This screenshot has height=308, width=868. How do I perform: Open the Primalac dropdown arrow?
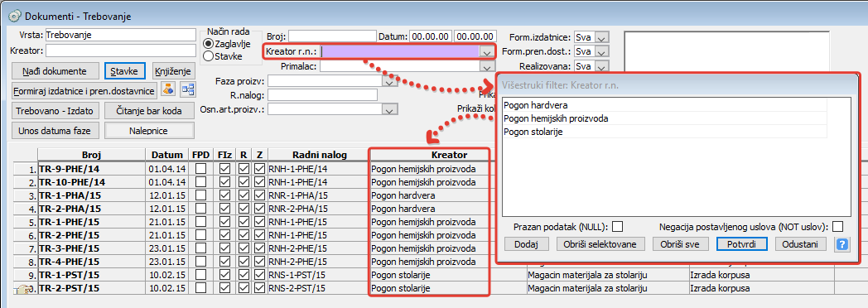point(486,66)
